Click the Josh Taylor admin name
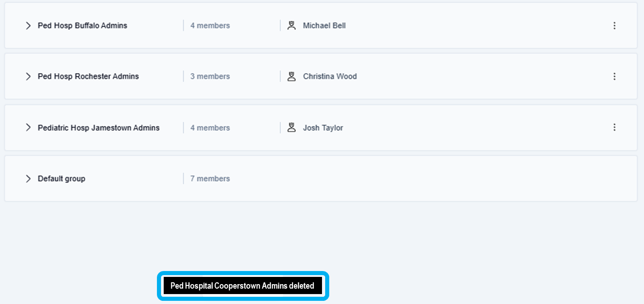 pos(323,128)
